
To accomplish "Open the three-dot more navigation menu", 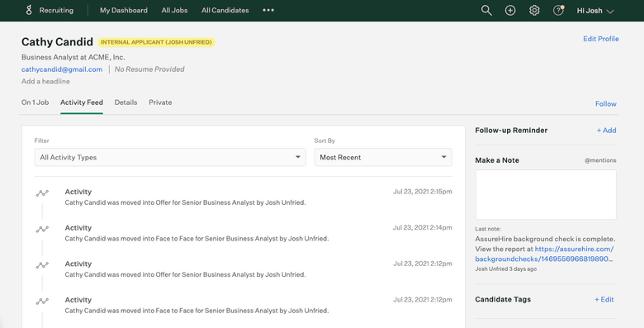I will click(268, 10).
